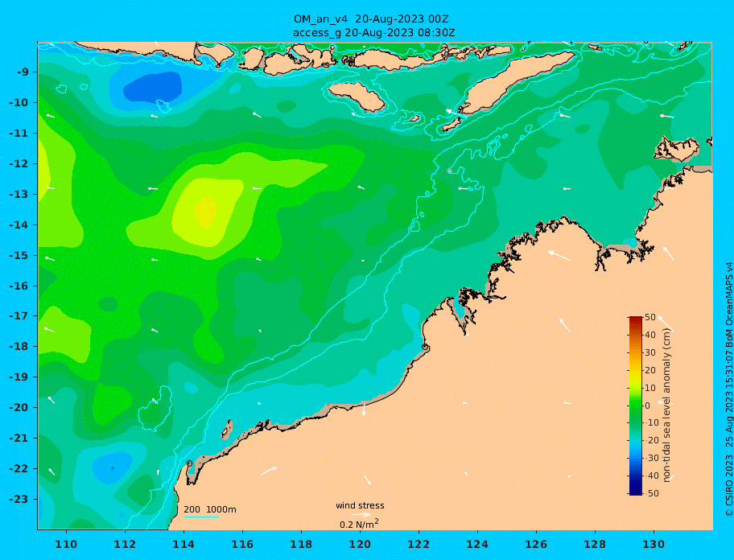Click the long wind arrow over land near 127E 15S

[x=559, y=256]
